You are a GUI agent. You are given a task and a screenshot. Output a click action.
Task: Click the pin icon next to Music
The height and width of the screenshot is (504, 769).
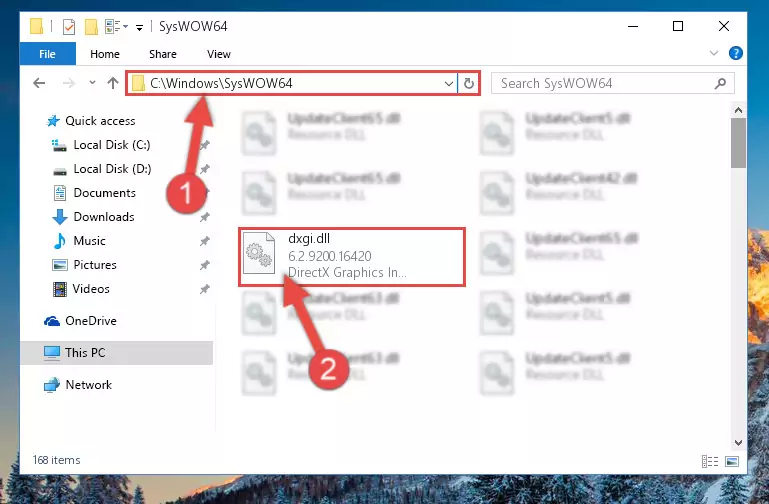click(205, 241)
